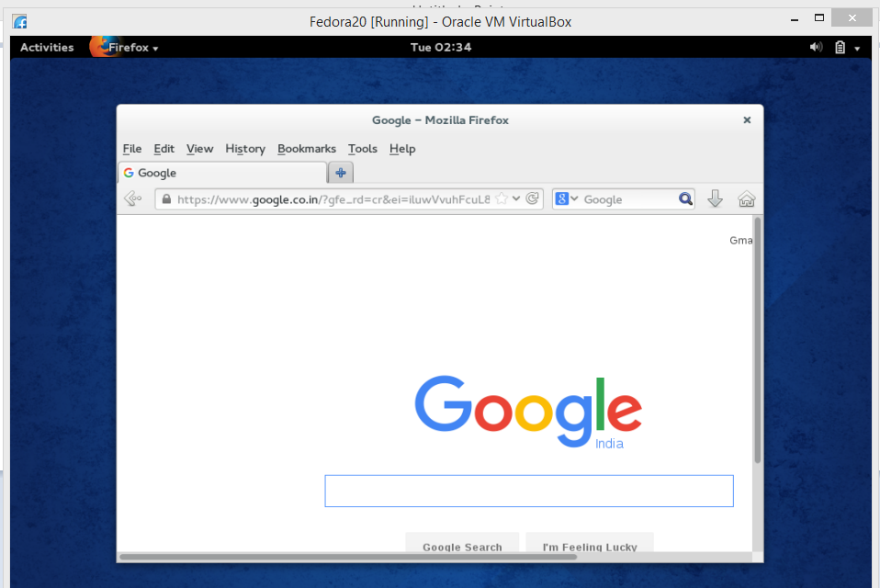
Task: Minimize the VirtualBox window
Action: coord(795,19)
